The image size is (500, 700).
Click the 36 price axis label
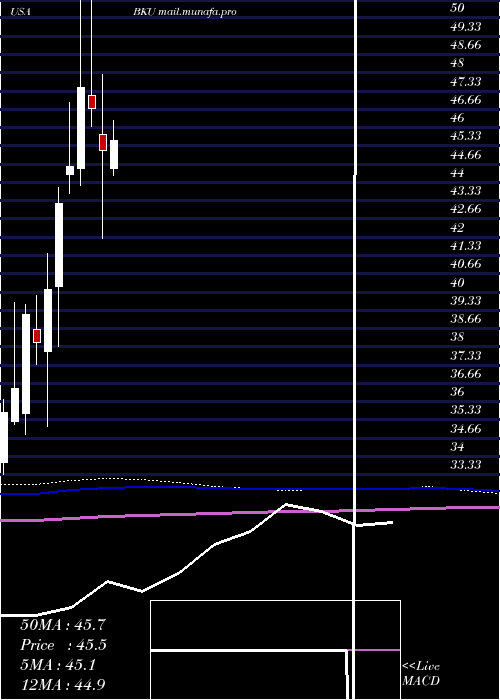pyautogui.click(x=458, y=392)
